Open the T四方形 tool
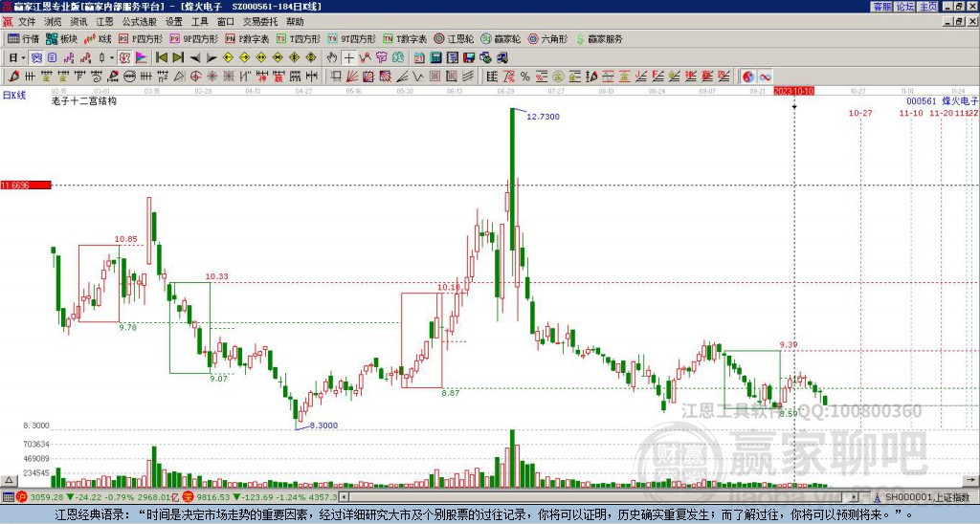This screenshot has width=980, height=524. [x=299, y=38]
